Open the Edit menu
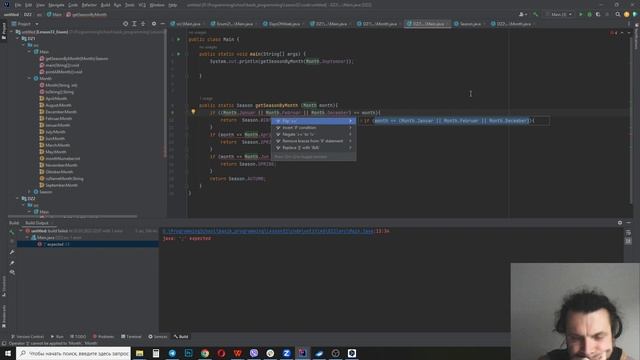This screenshot has height=360, width=640. (x=28, y=5)
